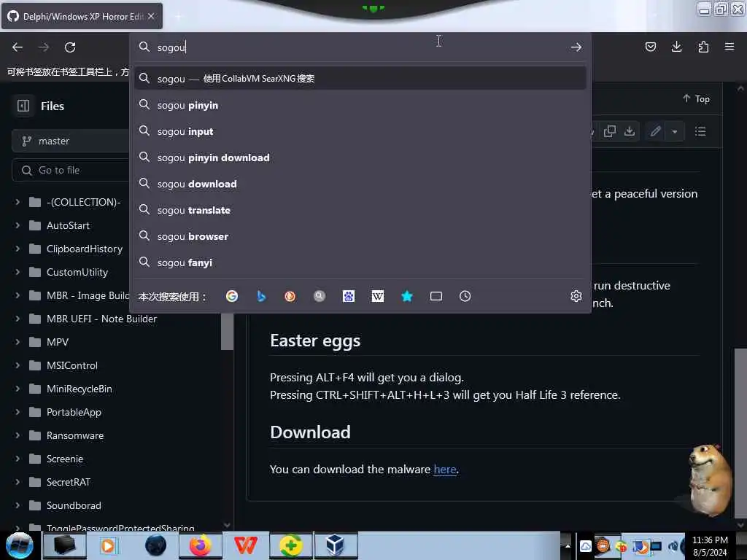Viewport: 747px width, 560px height.
Task: Expand the MSIControl folder chevron
Action: [x=18, y=365]
